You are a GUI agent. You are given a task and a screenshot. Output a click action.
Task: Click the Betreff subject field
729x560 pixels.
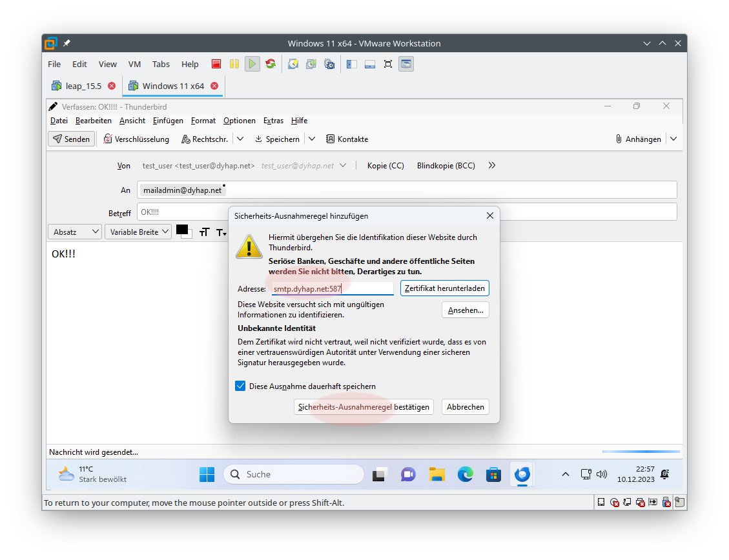407,212
